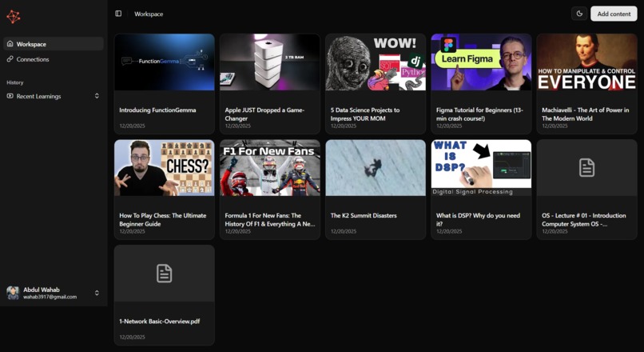Image resolution: width=644 pixels, height=352 pixels.
Task: Open the FunctionGemma video thumbnail
Action: 165,62
